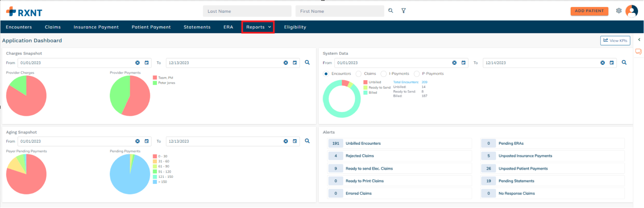
Task: Run the Aging Snapshot search
Action: click(x=308, y=141)
